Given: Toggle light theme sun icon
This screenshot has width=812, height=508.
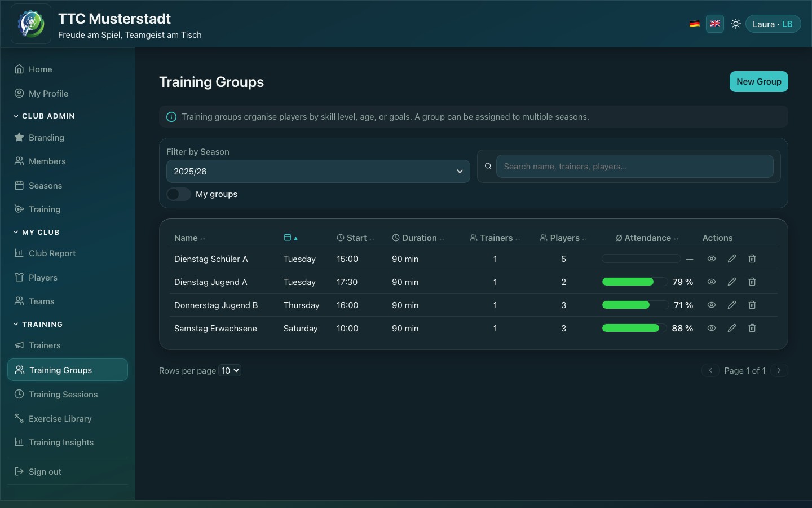Looking at the screenshot, I should [x=736, y=24].
